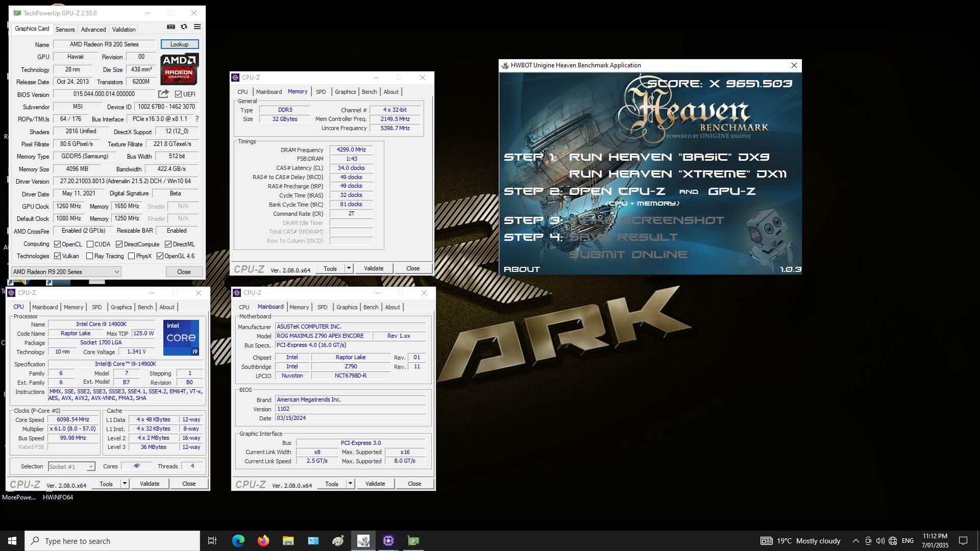Click GPU-Z Close button

[184, 272]
